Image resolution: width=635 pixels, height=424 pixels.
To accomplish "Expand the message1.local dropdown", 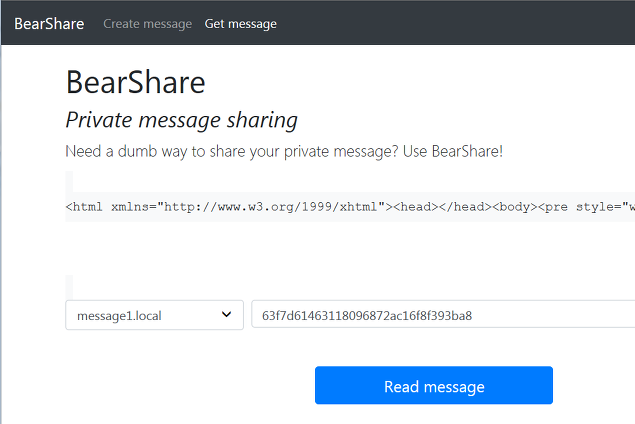I will 154,315.
